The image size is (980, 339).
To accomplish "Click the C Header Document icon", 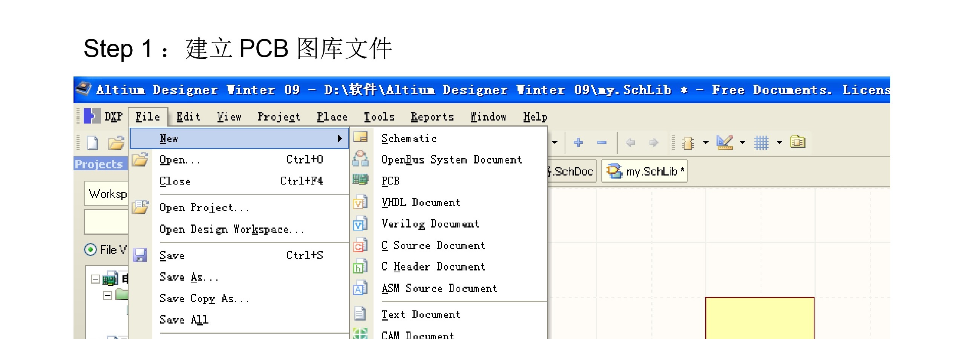I will click(x=360, y=266).
